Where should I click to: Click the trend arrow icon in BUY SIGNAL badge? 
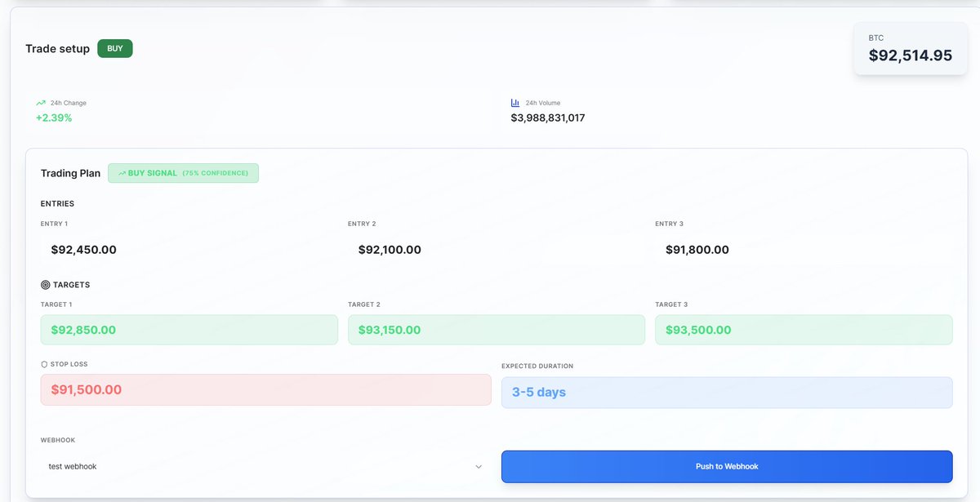click(x=122, y=173)
